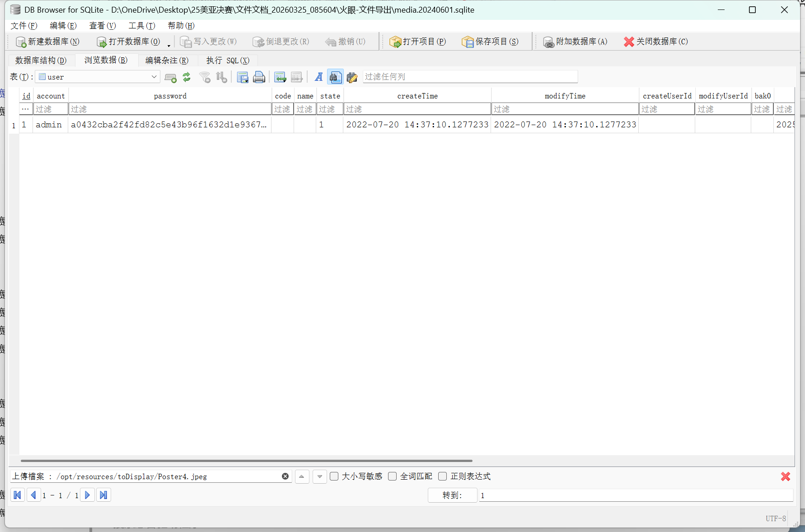
Task: Click the Open Database (打开数据库) button
Action: (128, 42)
